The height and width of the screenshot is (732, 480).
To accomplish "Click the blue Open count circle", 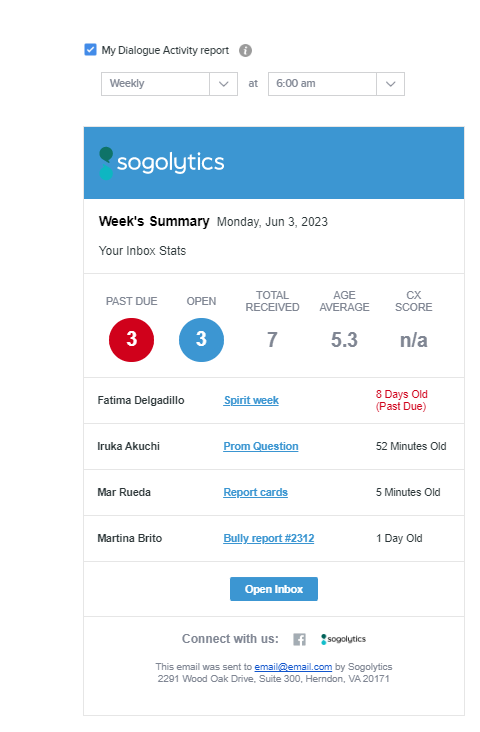I will pyautogui.click(x=201, y=340).
